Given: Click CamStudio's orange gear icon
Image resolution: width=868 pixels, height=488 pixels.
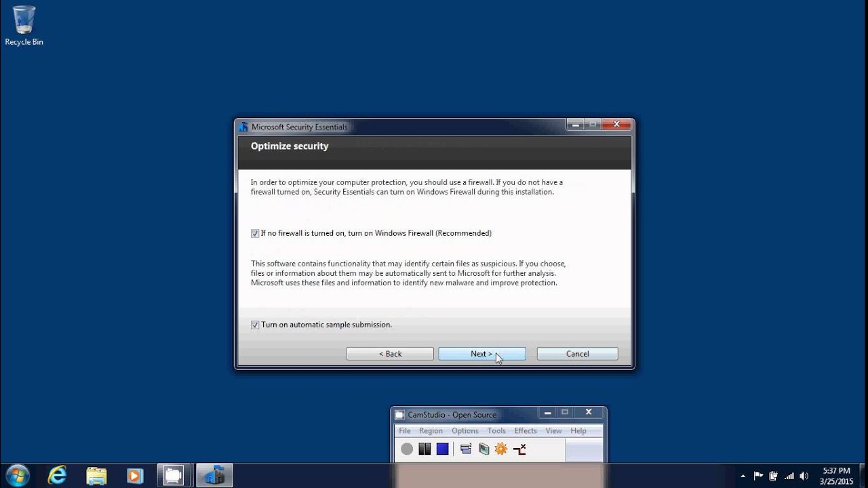Looking at the screenshot, I should pos(501,449).
